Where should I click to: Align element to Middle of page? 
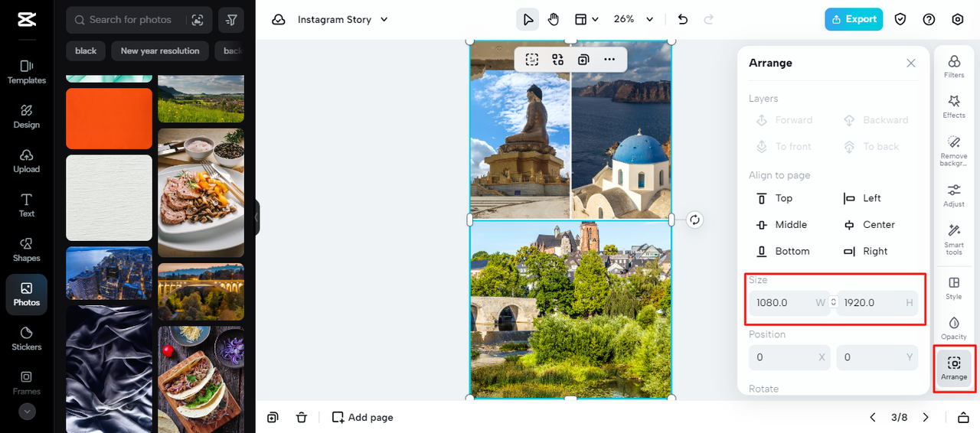782,225
